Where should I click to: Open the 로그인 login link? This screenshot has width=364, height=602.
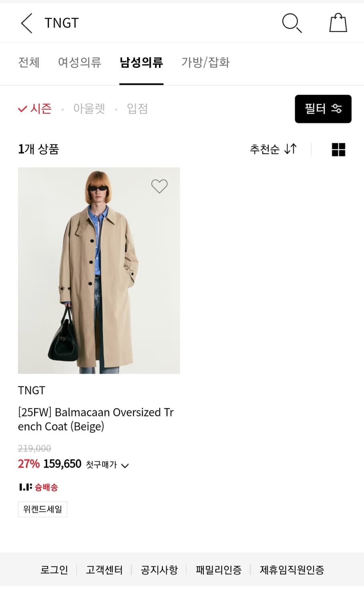pyautogui.click(x=54, y=569)
